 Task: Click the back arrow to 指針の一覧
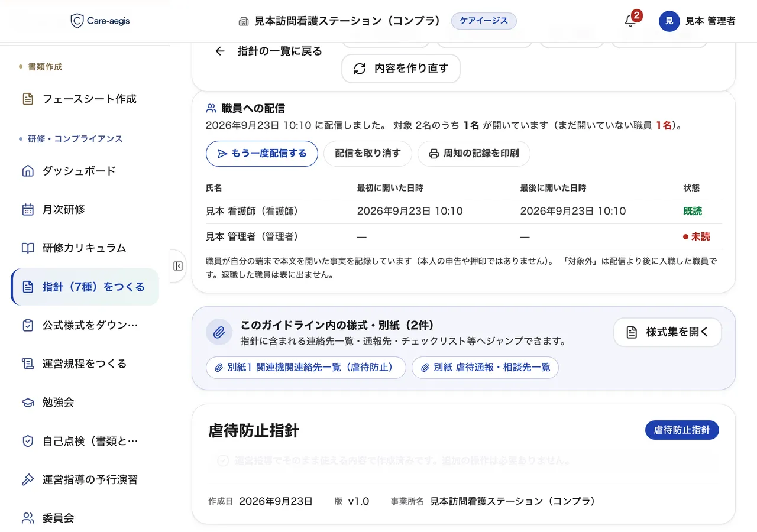tap(220, 51)
